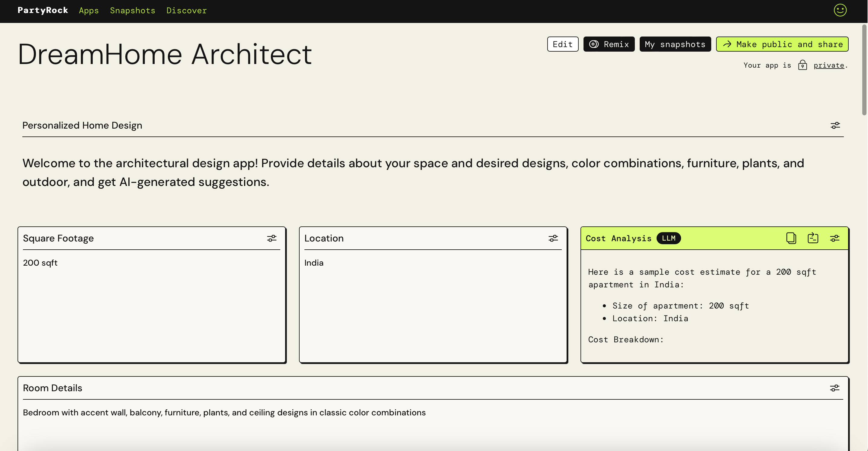Image resolution: width=868 pixels, height=451 pixels.
Task: Click Make public and share
Action: coord(782,44)
